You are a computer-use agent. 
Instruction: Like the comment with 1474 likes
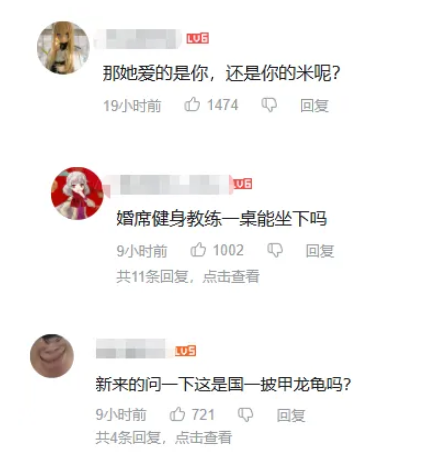(192, 104)
